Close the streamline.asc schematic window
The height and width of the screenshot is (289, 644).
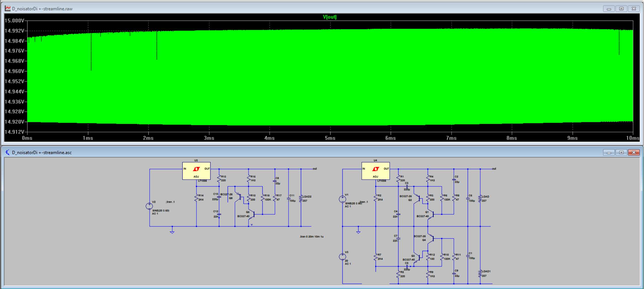click(x=634, y=153)
